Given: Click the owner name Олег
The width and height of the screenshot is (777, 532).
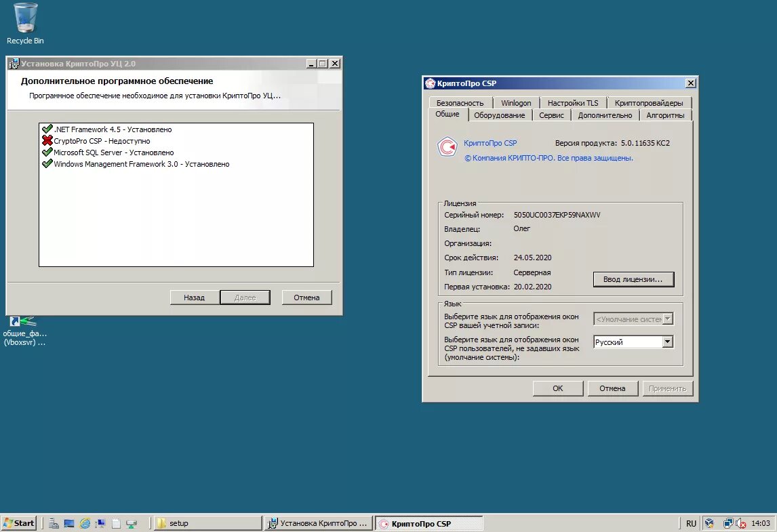Looking at the screenshot, I should click(522, 228).
